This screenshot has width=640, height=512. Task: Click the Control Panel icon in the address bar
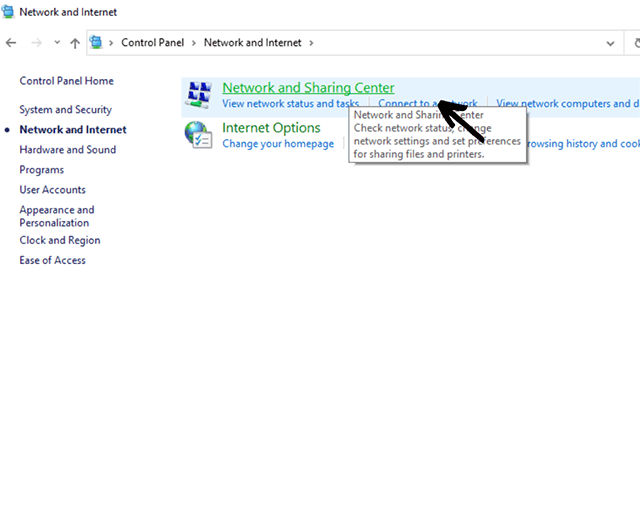pyautogui.click(x=96, y=42)
